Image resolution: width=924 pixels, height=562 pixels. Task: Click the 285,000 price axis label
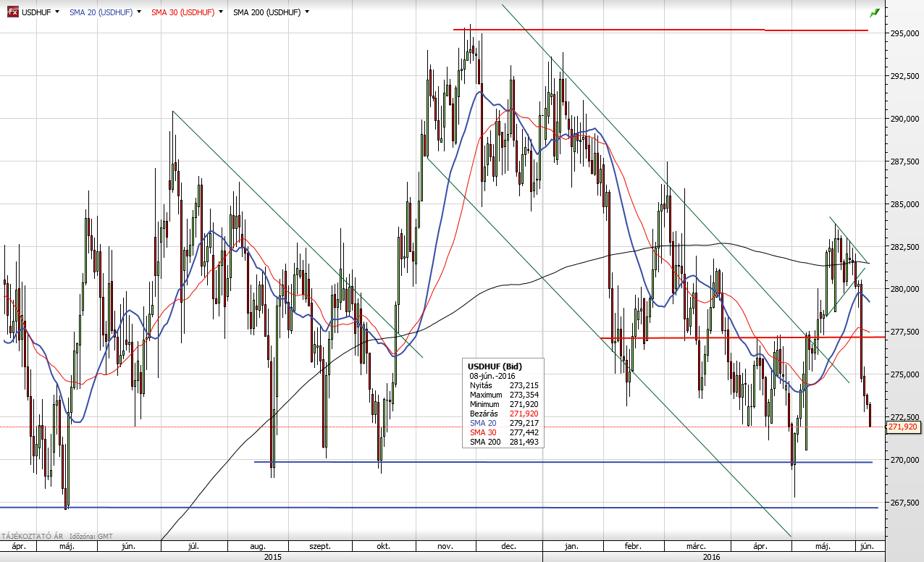(904, 204)
